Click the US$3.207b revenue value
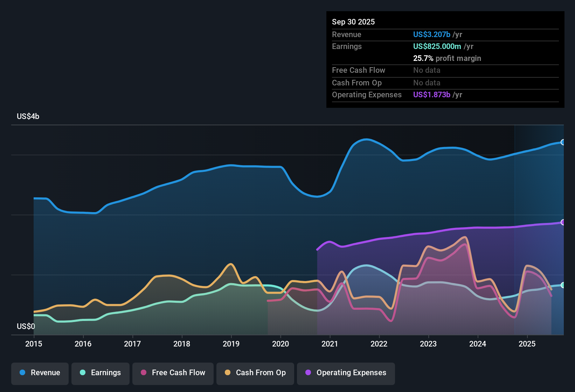 432,34
